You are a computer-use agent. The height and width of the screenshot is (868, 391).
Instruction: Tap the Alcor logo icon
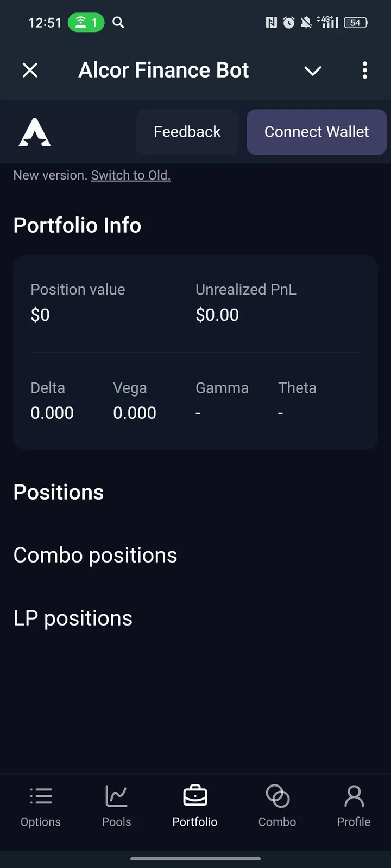35,132
